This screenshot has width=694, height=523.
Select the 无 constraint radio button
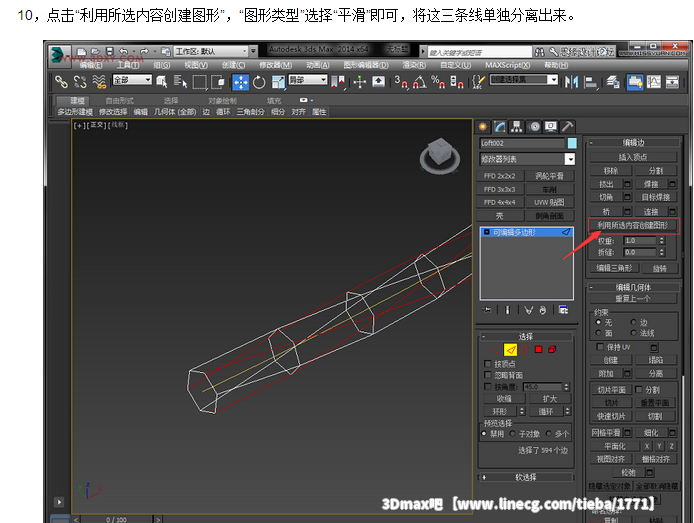tap(599, 322)
